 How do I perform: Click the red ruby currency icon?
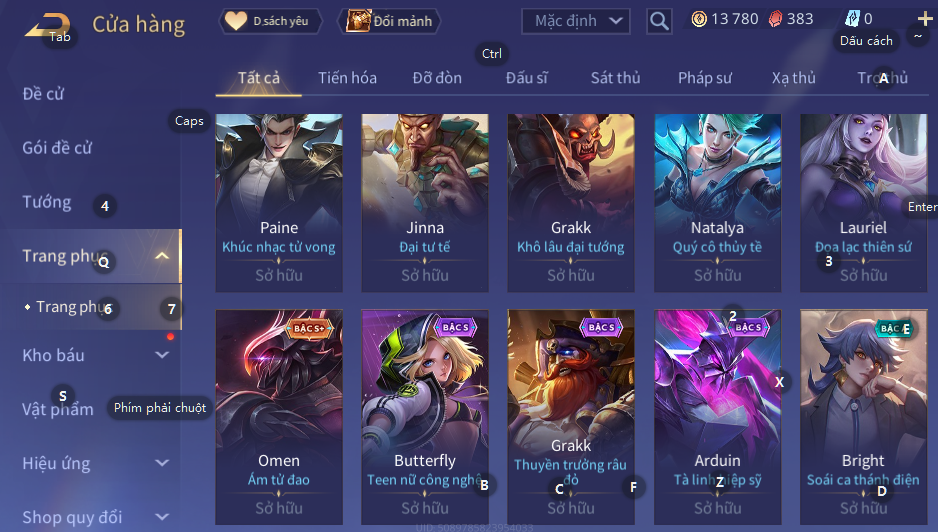775,19
